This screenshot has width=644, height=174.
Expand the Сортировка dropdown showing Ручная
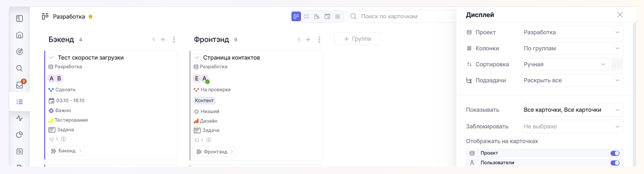click(x=565, y=64)
